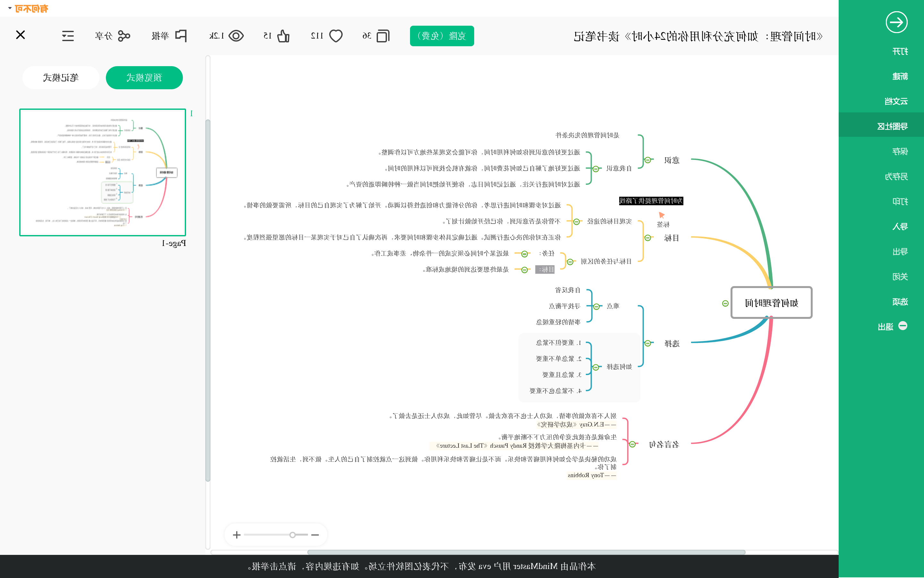Collapse the 实现目标的途径 node toggle

(577, 222)
